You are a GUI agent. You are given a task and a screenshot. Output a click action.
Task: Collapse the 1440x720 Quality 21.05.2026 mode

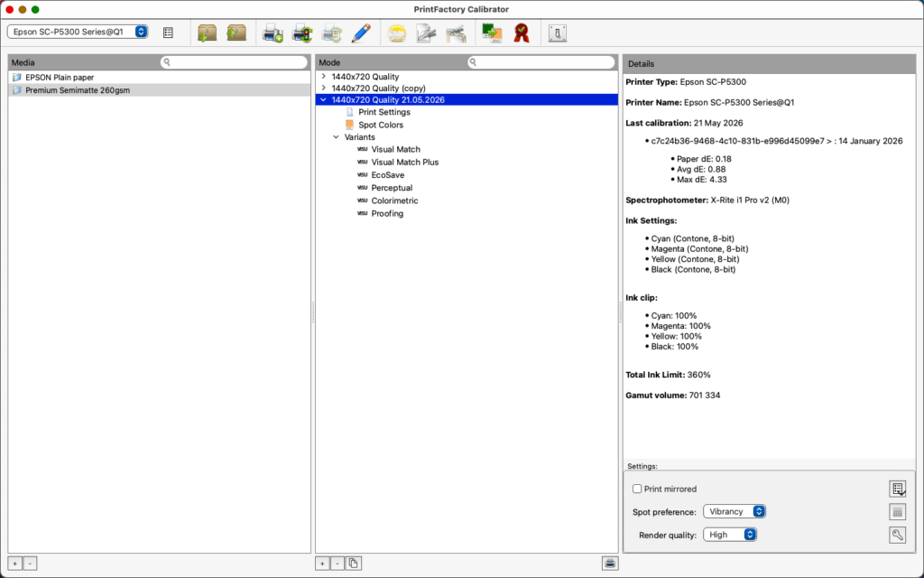[324, 99]
